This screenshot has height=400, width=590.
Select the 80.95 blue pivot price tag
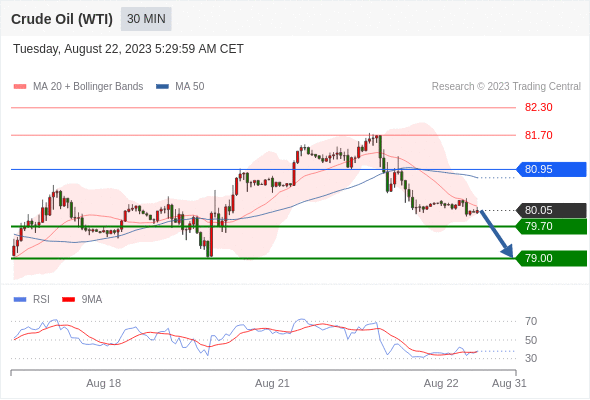(551, 169)
